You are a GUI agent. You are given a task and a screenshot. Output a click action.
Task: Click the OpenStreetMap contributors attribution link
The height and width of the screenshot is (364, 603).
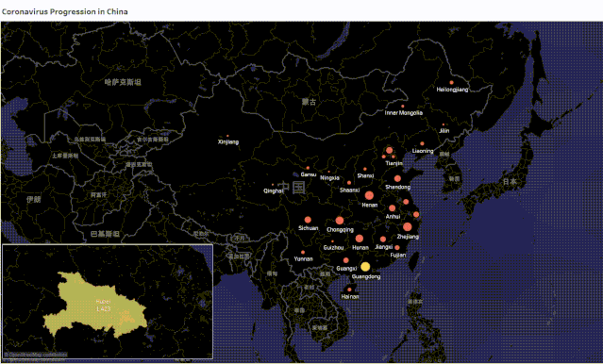(x=36, y=355)
